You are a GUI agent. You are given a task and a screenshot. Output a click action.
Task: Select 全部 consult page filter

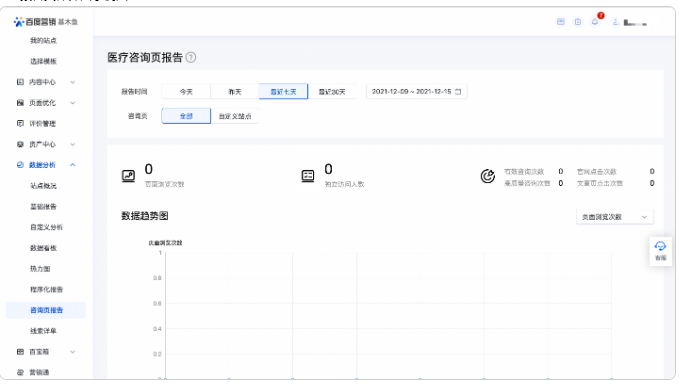click(x=186, y=116)
